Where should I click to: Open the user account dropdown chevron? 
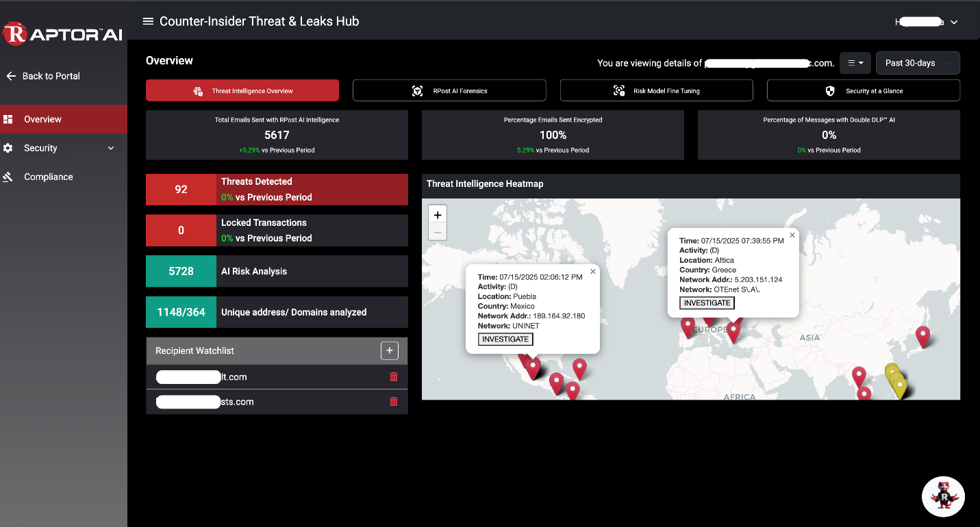click(x=954, y=22)
